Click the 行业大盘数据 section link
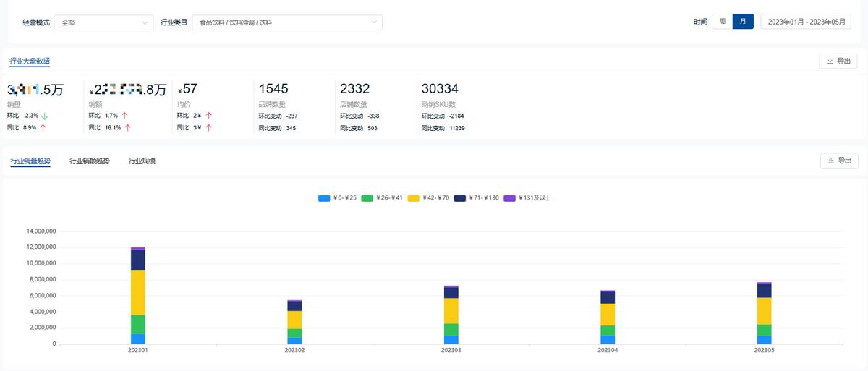The image size is (868, 371). click(x=30, y=61)
